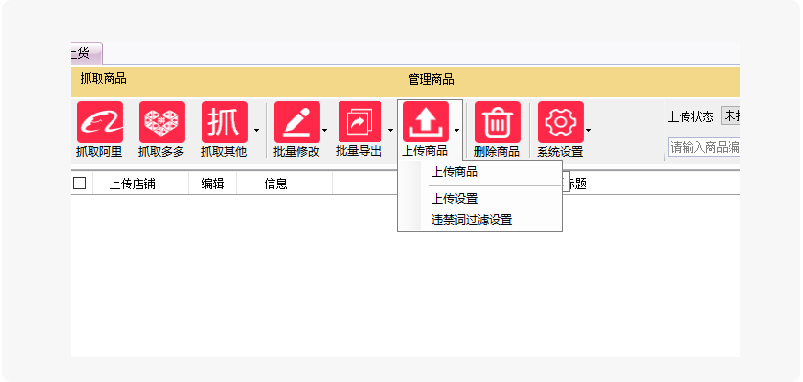Open the 上传状态 combo box
Screen dimensions: 803x382
tap(730, 116)
